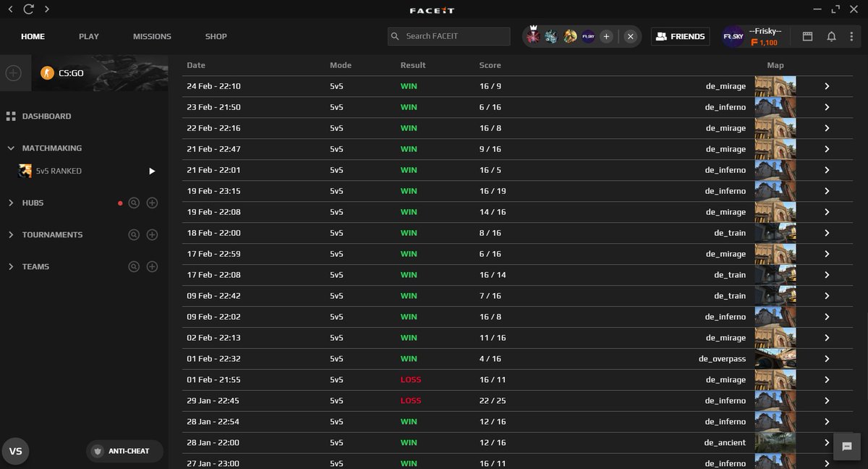This screenshot has width=868, height=469.
Task: Search teams with magnifier icon
Action: [134, 267]
